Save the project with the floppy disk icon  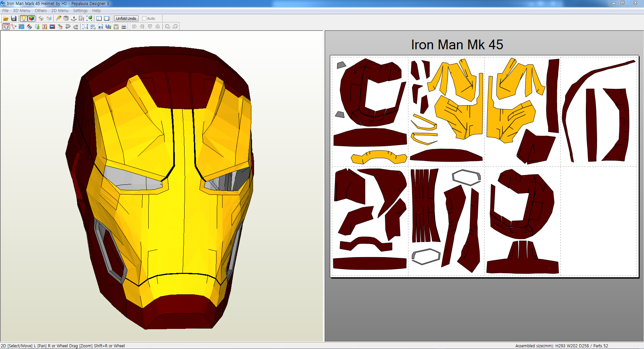14,18
